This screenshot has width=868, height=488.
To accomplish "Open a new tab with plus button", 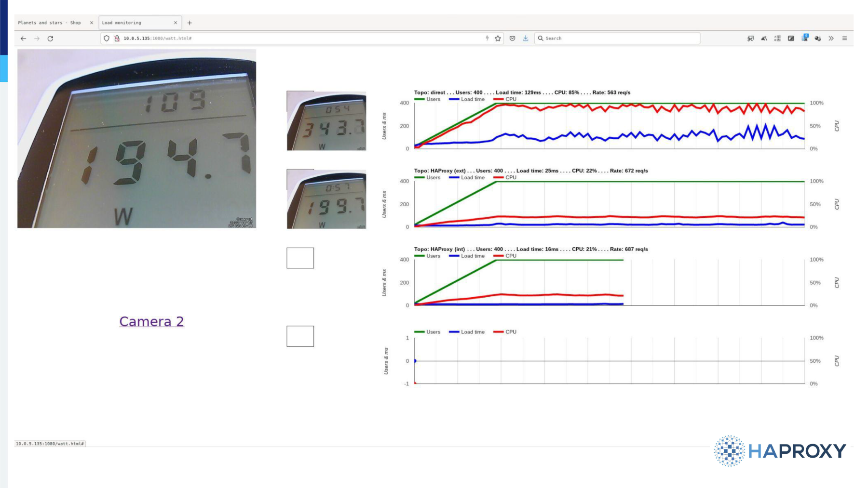I will [x=190, y=23].
